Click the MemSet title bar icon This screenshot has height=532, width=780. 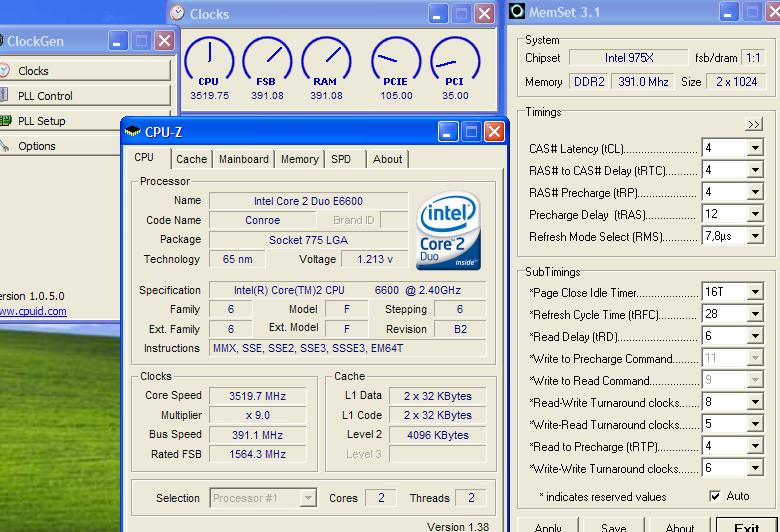[517, 10]
